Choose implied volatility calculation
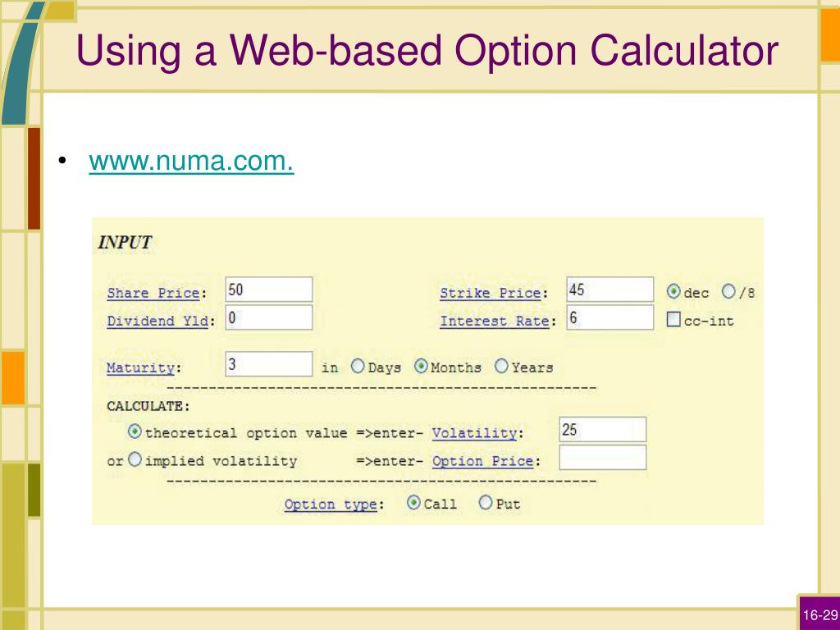 tap(135, 459)
